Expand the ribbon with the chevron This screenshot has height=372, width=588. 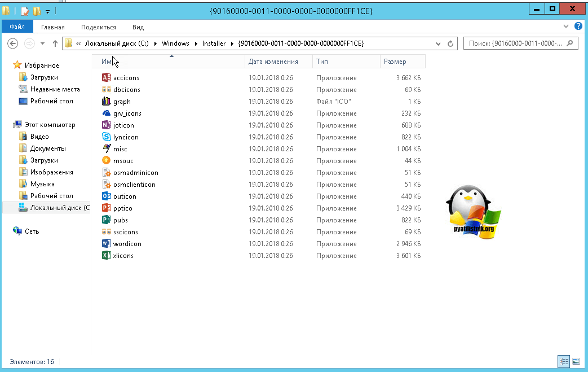coord(567,27)
